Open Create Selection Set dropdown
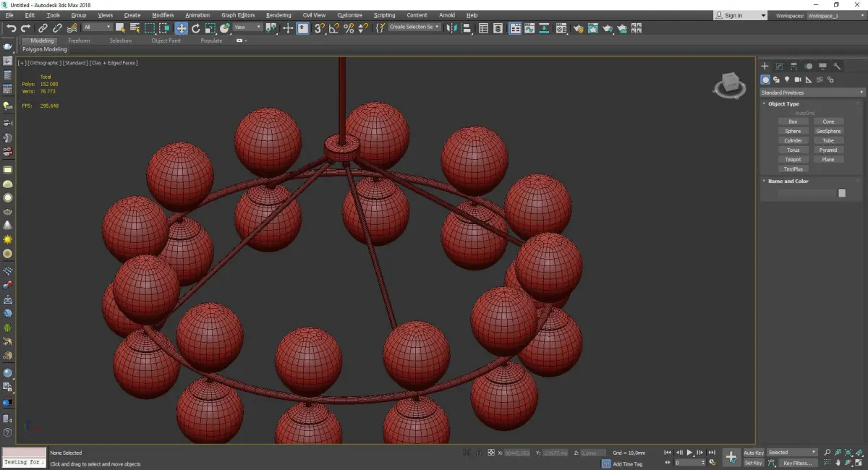This screenshot has height=470, width=868. [x=414, y=27]
